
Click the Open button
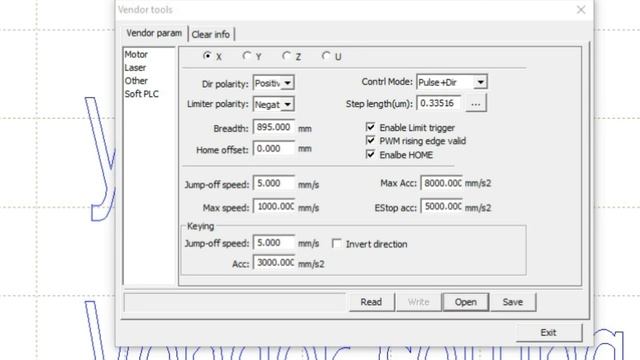coord(466,302)
